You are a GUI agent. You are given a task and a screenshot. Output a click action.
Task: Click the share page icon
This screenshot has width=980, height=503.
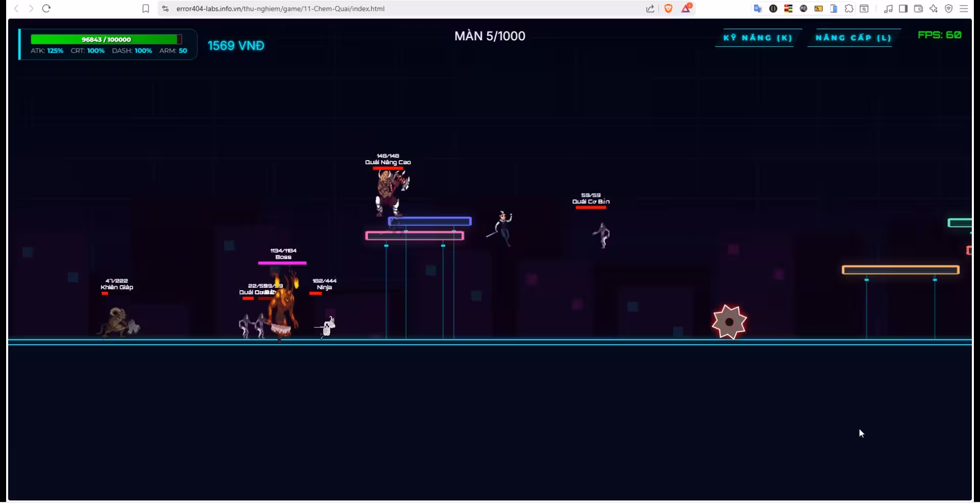pyautogui.click(x=650, y=9)
